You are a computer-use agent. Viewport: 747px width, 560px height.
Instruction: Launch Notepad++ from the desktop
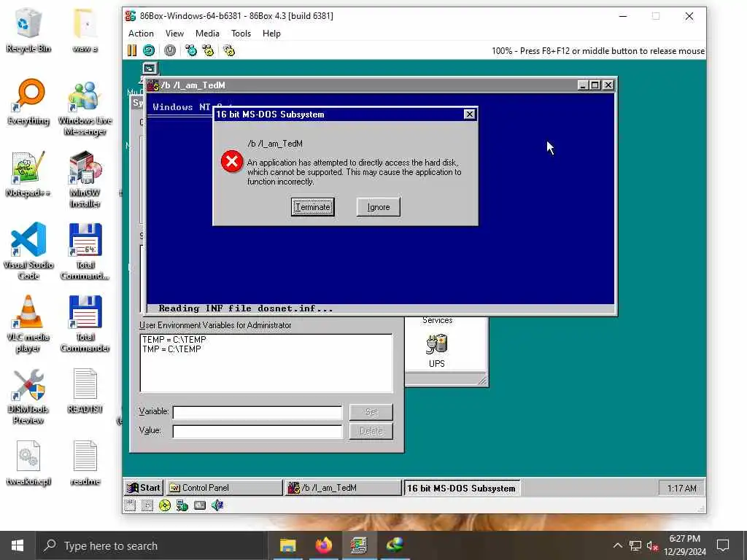click(x=28, y=174)
